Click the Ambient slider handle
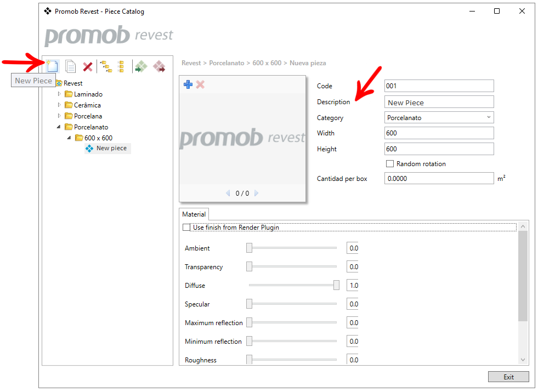Viewport: 538px width, 392px height. 250,248
